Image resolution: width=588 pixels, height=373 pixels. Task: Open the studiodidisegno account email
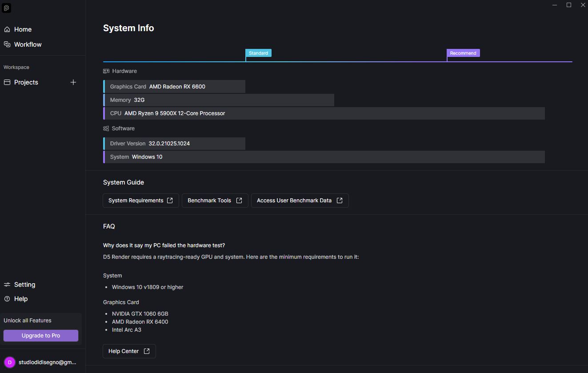[x=48, y=362]
